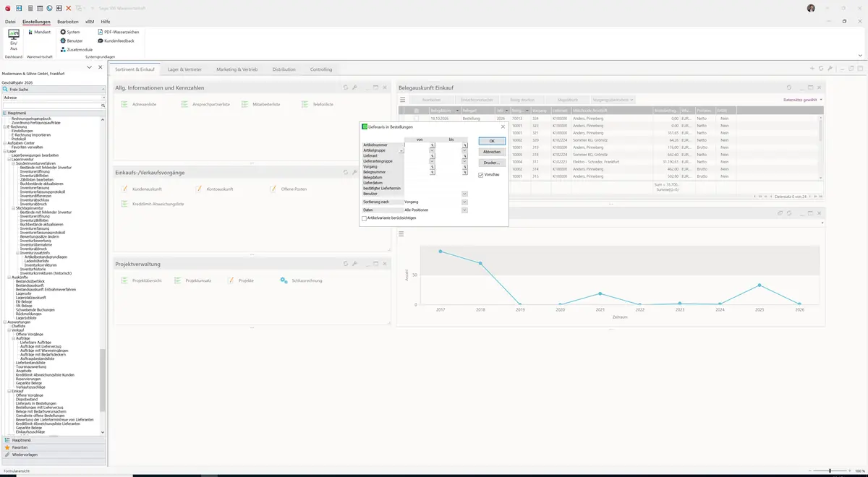
Task: Switch to the Lager & Vertreter tab
Action: (x=184, y=69)
